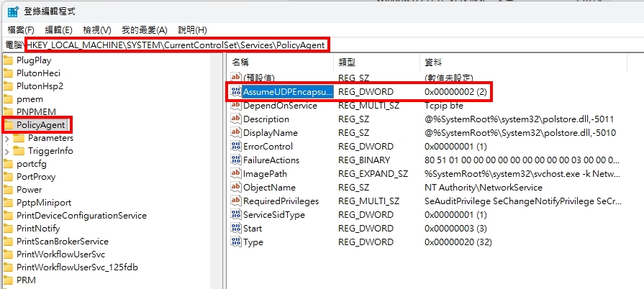Image resolution: width=644 pixels, height=289 pixels.
Task: Click the Registry Editor app icon in title bar
Action: click(13, 12)
